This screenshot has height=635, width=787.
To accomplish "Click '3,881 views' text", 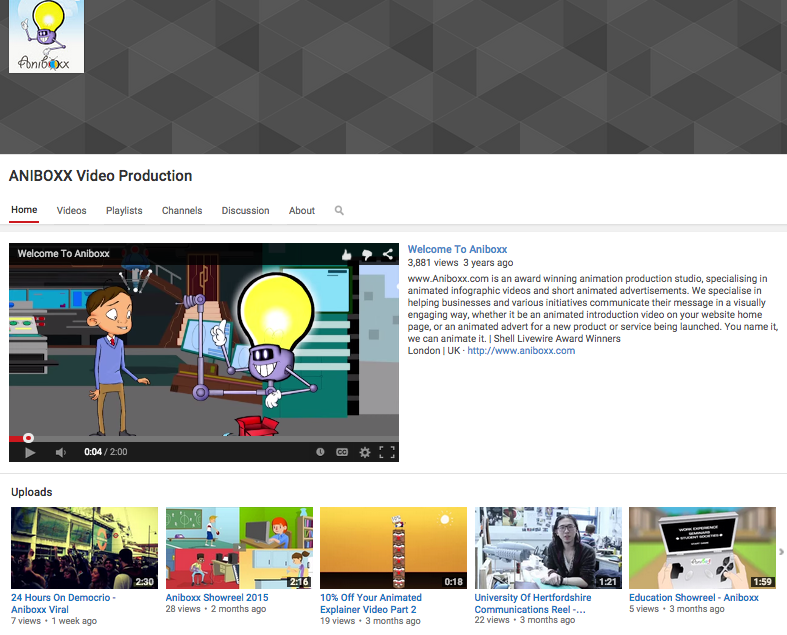I will click(x=433, y=263).
